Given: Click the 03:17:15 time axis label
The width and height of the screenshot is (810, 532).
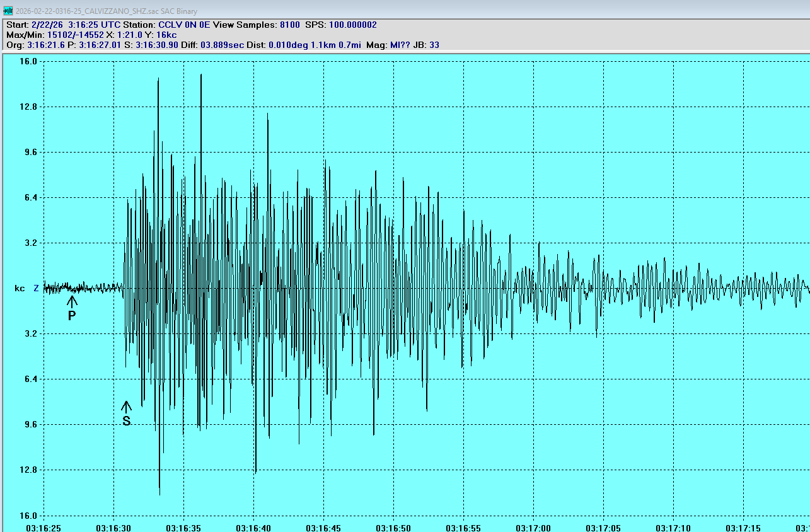Looking at the screenshot, I should [x=743, y=526].
